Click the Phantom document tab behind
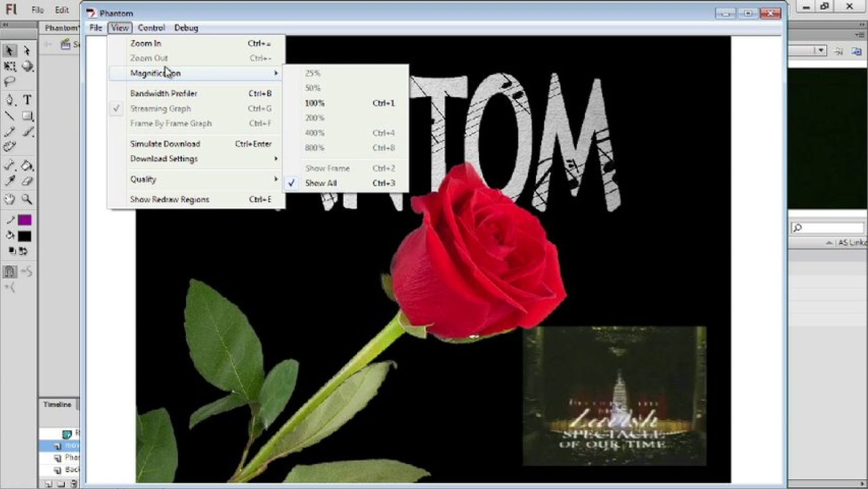 61,28
